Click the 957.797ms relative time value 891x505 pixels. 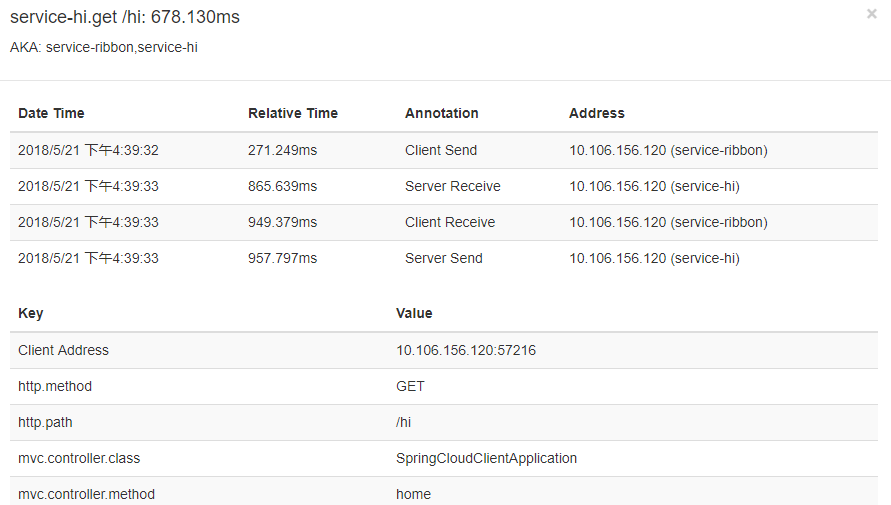click(282, 258)
